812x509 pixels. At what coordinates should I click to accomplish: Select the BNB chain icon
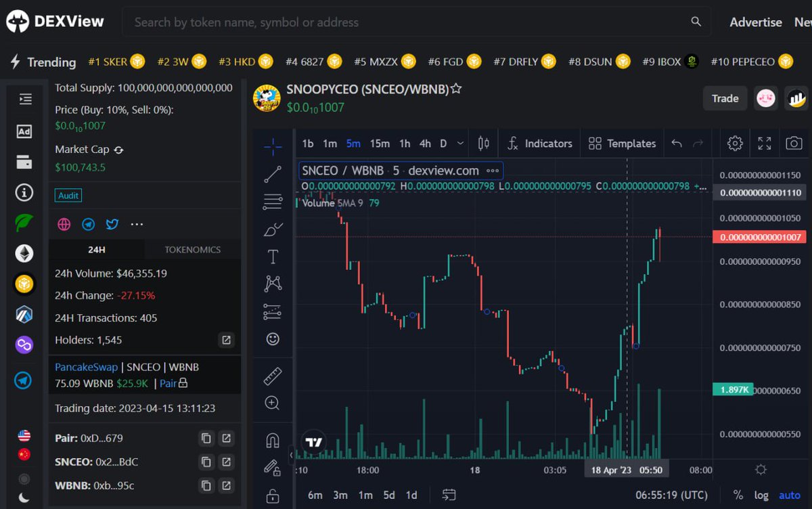tap(24, 284)
